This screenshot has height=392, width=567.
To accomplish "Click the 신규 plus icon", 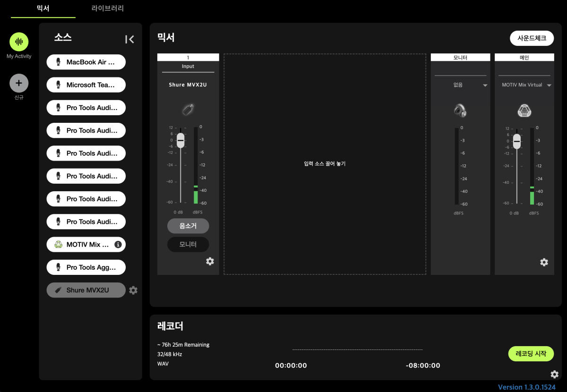I will (x=19, y=83).
